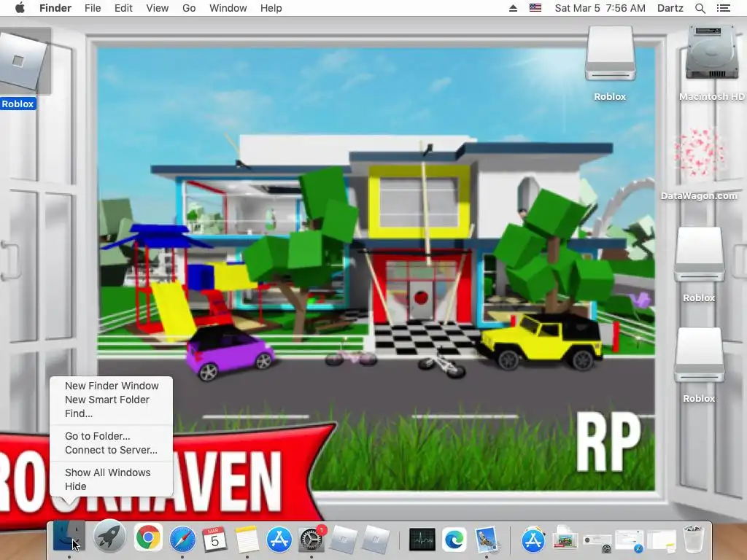Select the Roblox disk directly below DataWagon.com
Viewport: 747px width, 560px height.
[x=699, y=254]
